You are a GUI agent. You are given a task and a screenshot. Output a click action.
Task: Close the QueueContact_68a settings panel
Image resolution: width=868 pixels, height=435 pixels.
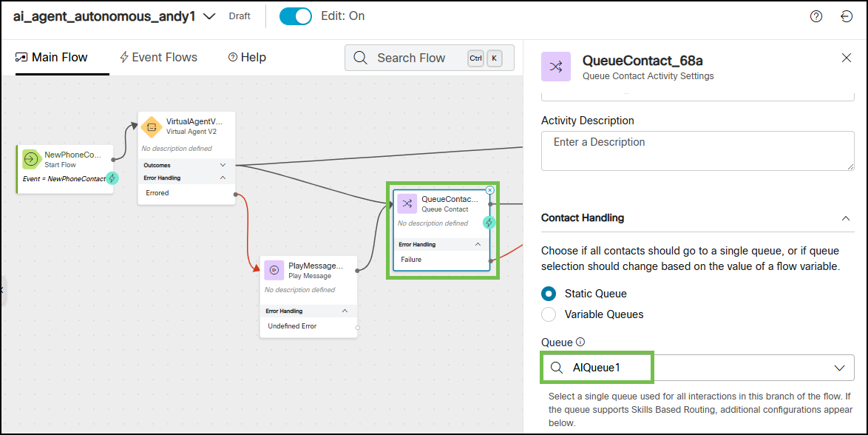tap(847, 58)
